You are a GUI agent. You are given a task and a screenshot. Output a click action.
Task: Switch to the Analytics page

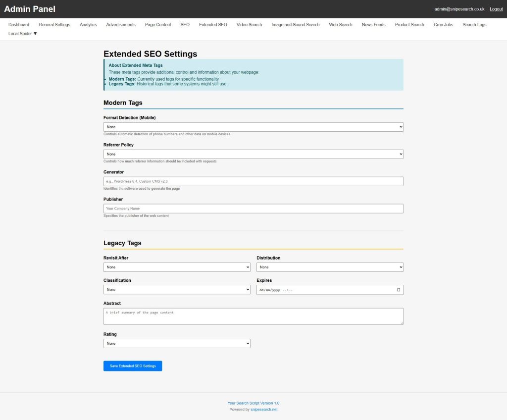pos(88,25)
